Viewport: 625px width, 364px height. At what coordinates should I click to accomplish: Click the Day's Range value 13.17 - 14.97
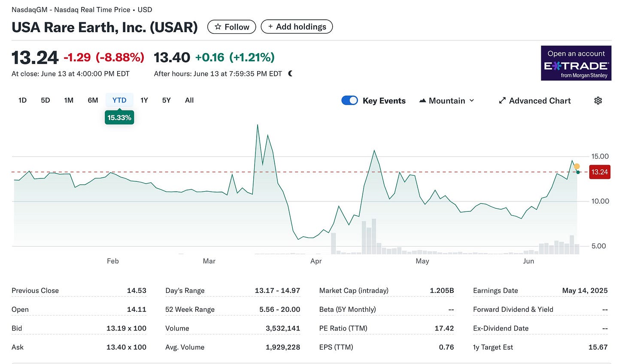tap(277, 290)
